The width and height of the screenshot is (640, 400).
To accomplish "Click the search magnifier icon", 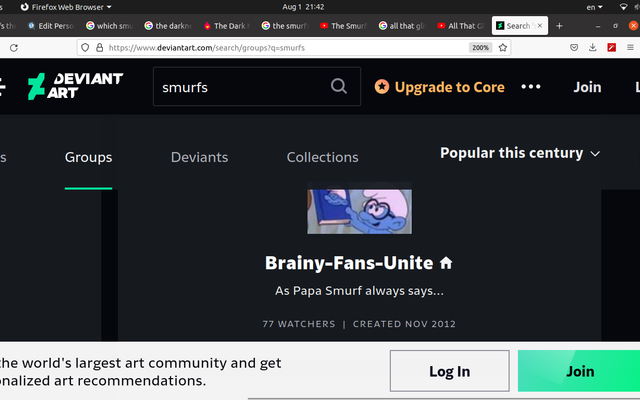I will pos(339,87).
